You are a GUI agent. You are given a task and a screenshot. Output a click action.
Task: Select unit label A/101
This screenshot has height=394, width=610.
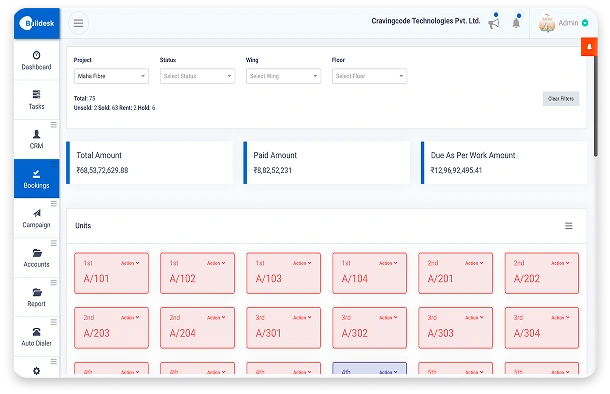pos(96,279)
